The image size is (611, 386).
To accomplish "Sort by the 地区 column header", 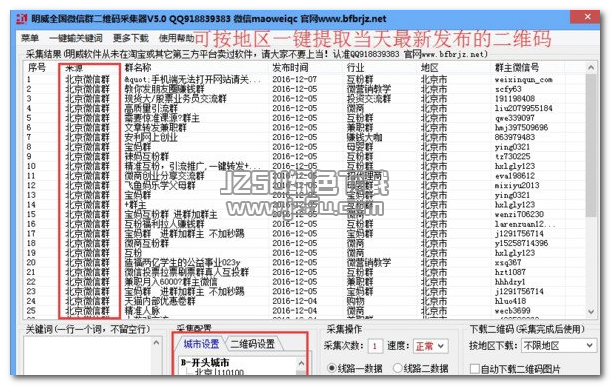I will click(x=430, y=68).
